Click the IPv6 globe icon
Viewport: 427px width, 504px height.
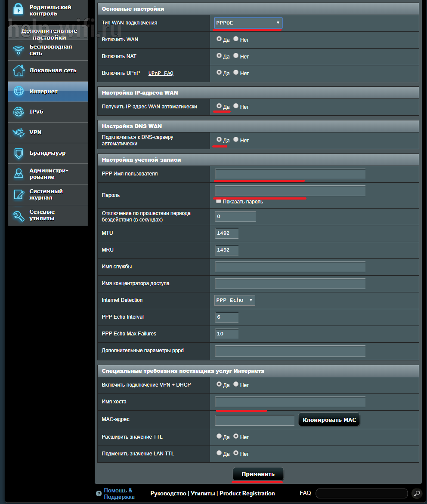tap(19, 112)
